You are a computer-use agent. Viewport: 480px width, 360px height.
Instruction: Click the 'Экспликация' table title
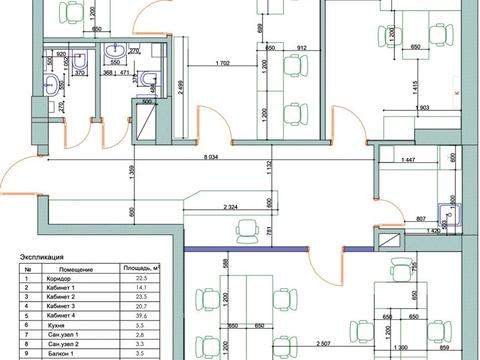[x=42, y=257]
